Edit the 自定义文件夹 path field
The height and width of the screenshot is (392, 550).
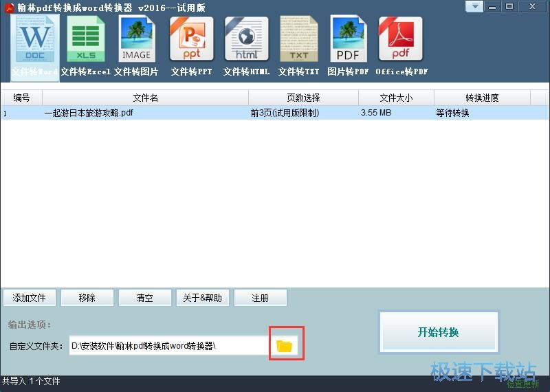(x=168, y=346)
